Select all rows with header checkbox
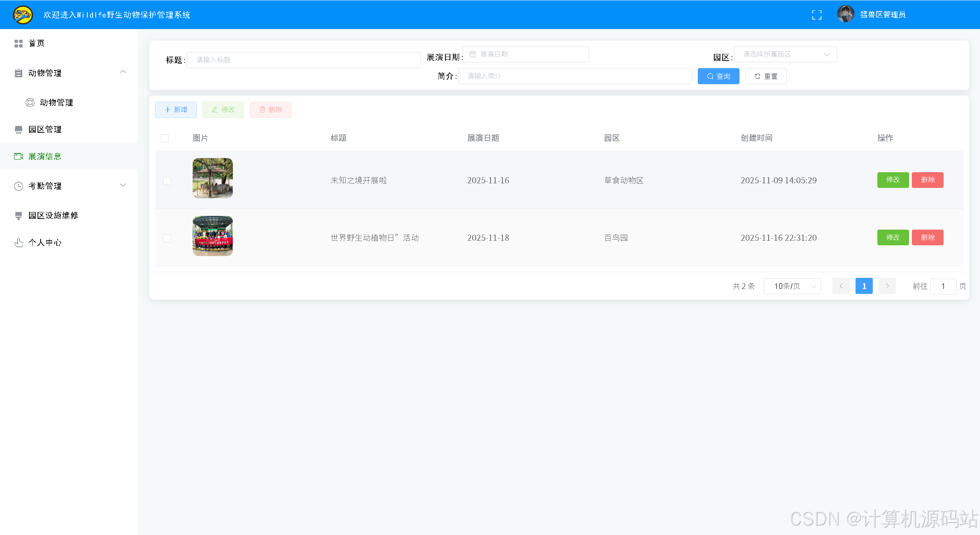Viewport: 980px width, 535px height. coord(165,138)
